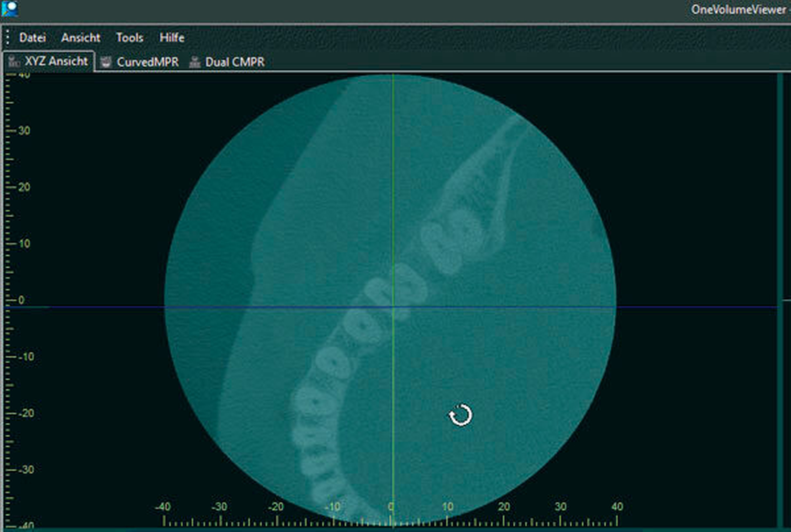Switch to the CurvedMPR tab
791x532 pixels.
147,62
